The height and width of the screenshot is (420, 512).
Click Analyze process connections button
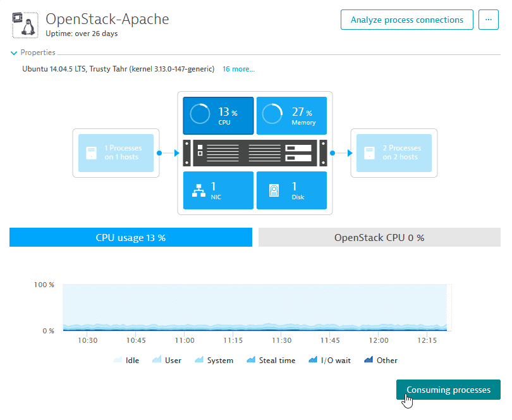407,20
